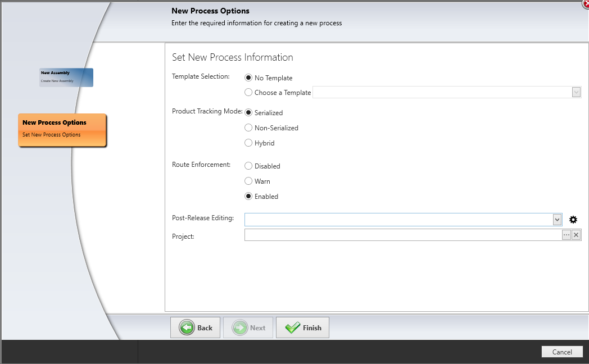The width and height of the screenshot is (589, 364).
Task: Expand the Post-Release Editing dropdown
Action: coord(557,219)
